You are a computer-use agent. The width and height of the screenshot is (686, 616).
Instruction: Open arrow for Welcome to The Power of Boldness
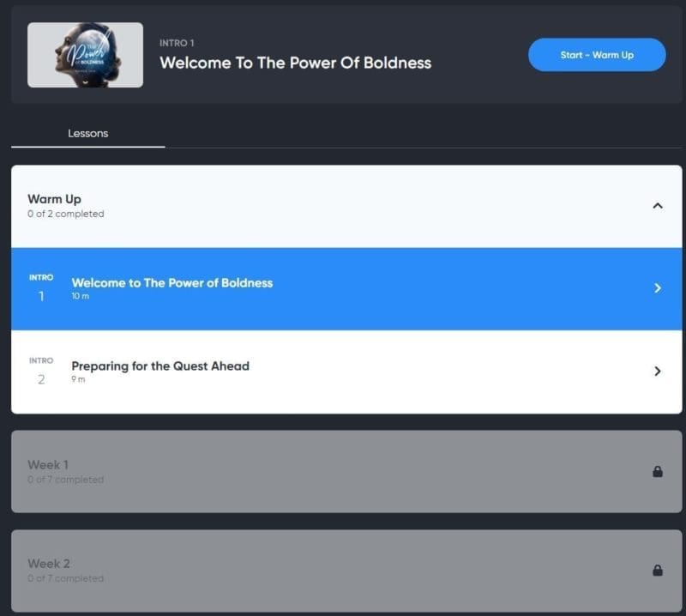pos(657,288)
